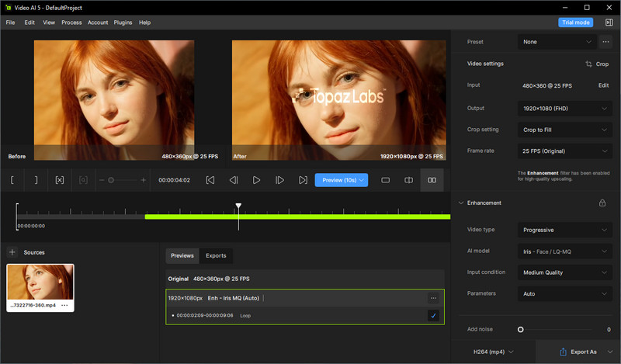Viewport: 621px width, 364px height.
Task: Open the View menu
Action: coord(49,23)
